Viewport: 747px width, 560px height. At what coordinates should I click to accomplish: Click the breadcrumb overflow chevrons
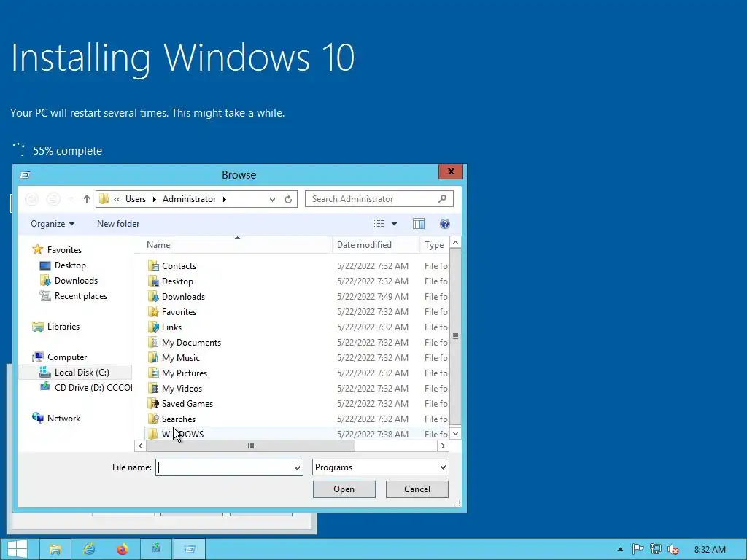pos(117,199)
